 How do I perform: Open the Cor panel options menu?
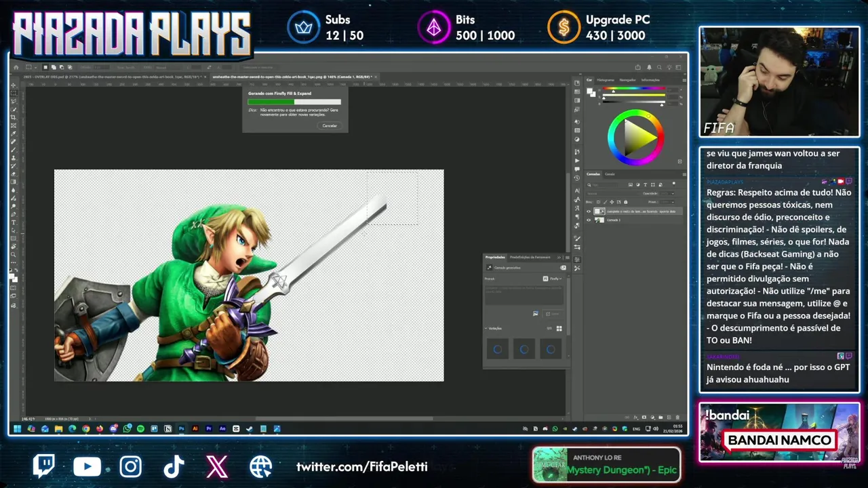[684, 80]
